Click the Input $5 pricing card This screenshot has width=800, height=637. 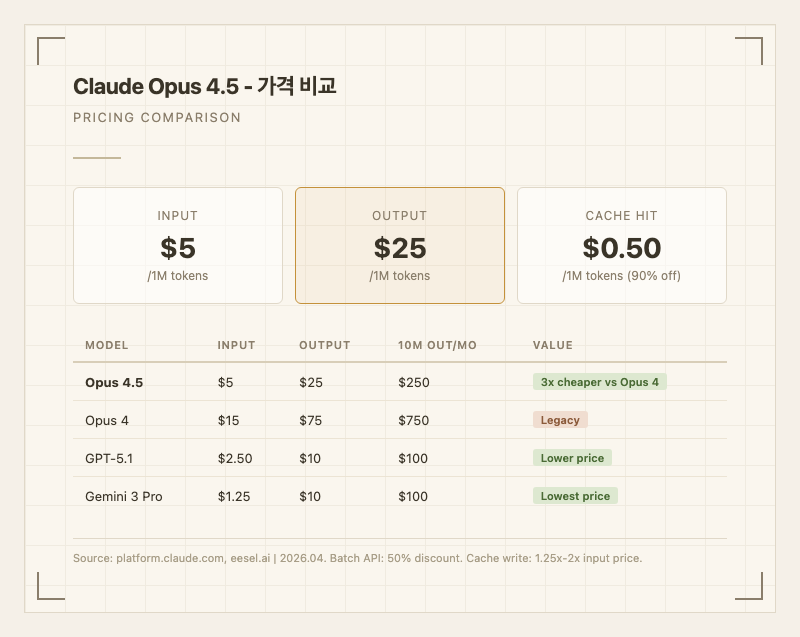(x=178, y=245)
